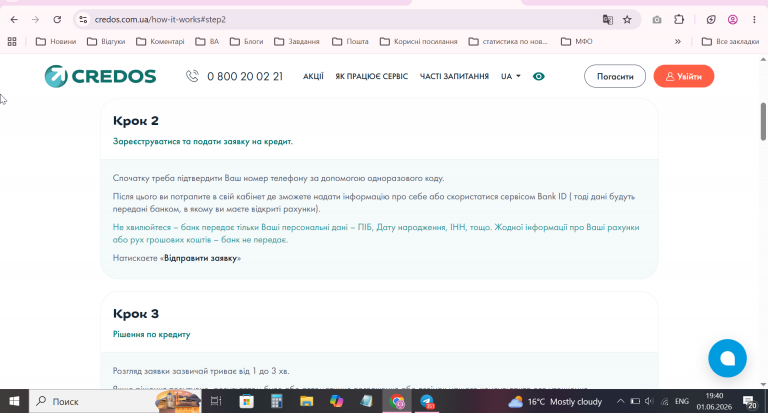Open Блоги bookmark folder
The height and width of the screenshot is (413, 768).
coord(247,42)
